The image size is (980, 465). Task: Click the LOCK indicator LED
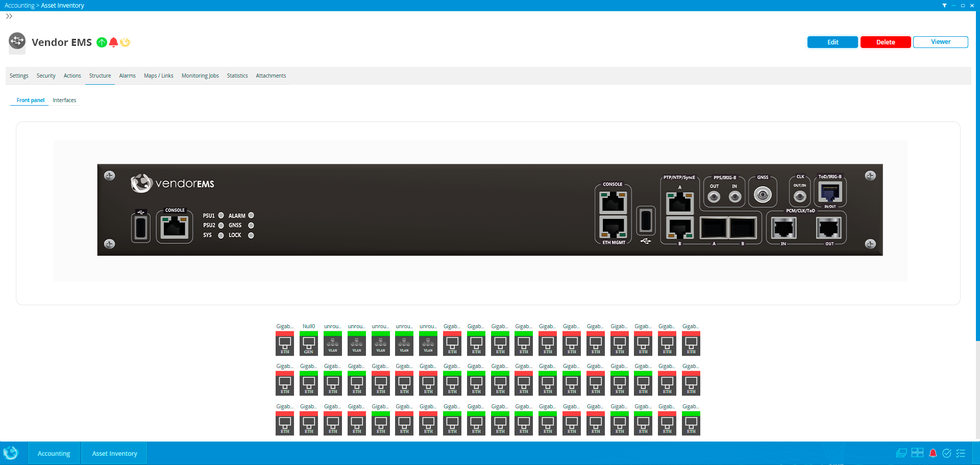pos(251,235)
